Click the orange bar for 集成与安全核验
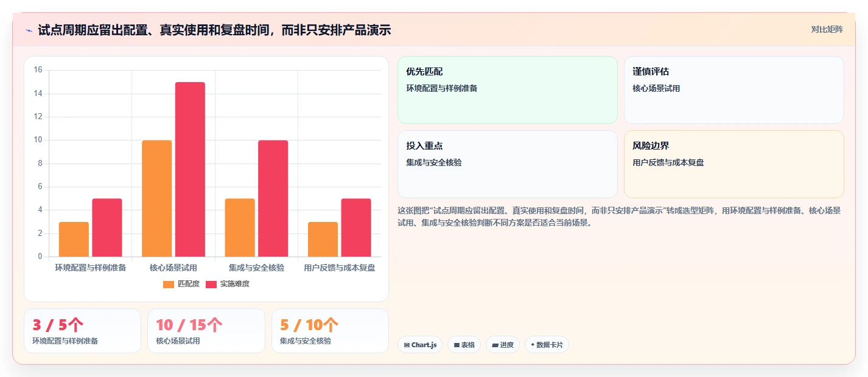The height and width of the screenshot is (377, 868). pyautogui.click(x=240, y=228)
